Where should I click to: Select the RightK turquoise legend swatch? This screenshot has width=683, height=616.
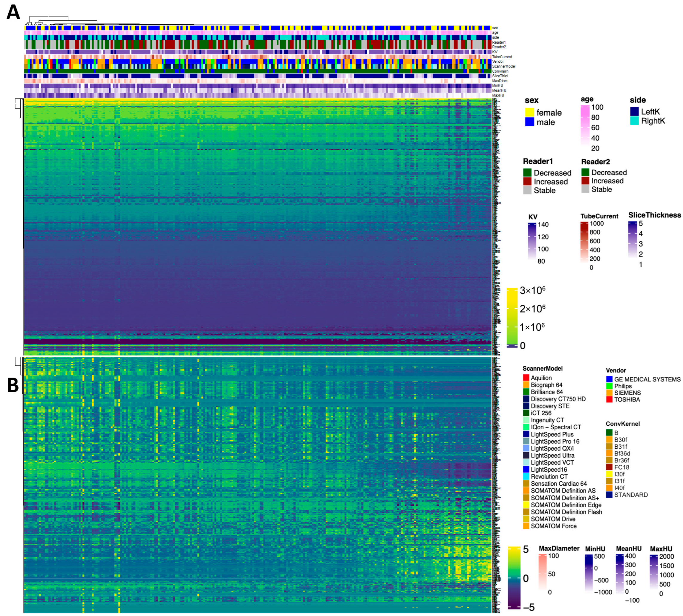tap(634, 121)
